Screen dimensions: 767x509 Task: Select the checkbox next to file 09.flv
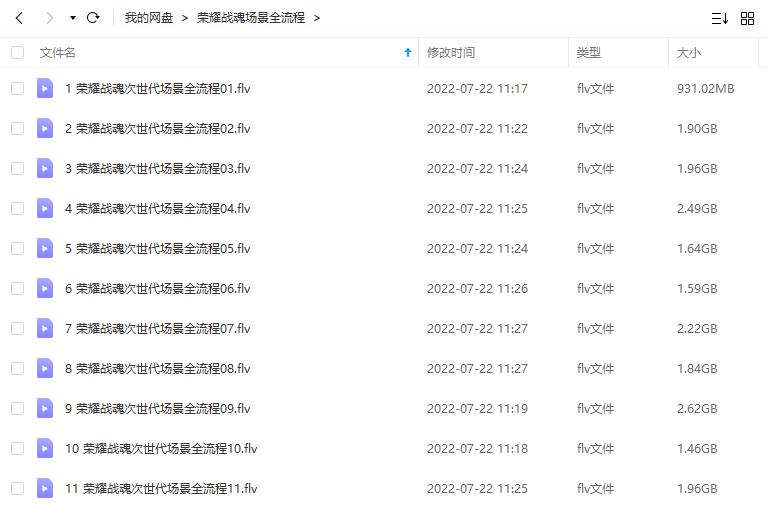(x=18, y=408)
